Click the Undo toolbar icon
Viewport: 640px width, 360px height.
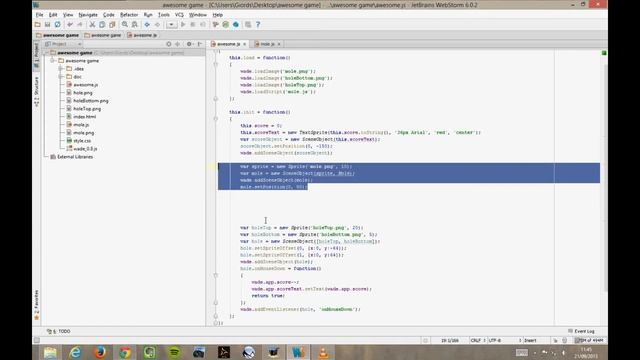70,24
